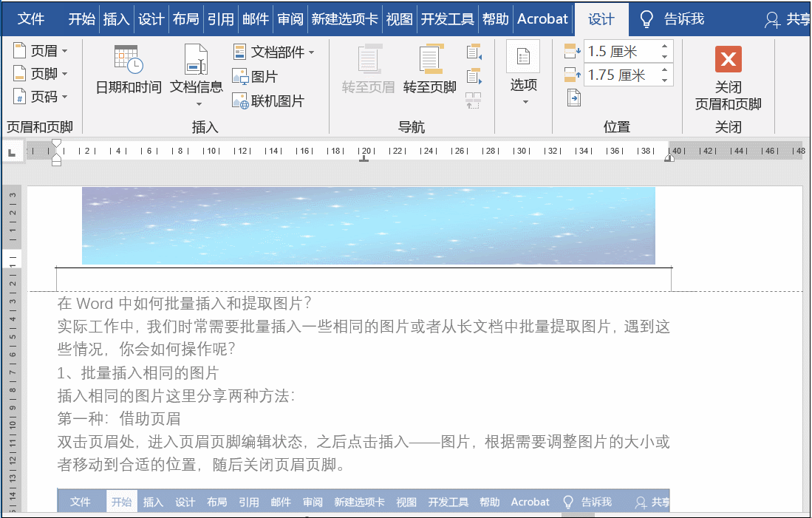Expand the 文档信息 dropdown arrow
This screenshot has height=518, width=812.
[199, 104]
